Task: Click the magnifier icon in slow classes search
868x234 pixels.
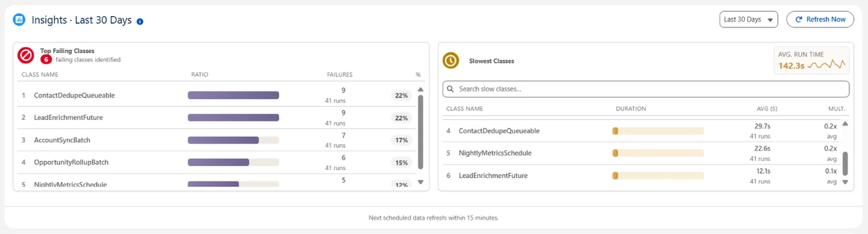Action: point(451,89)
